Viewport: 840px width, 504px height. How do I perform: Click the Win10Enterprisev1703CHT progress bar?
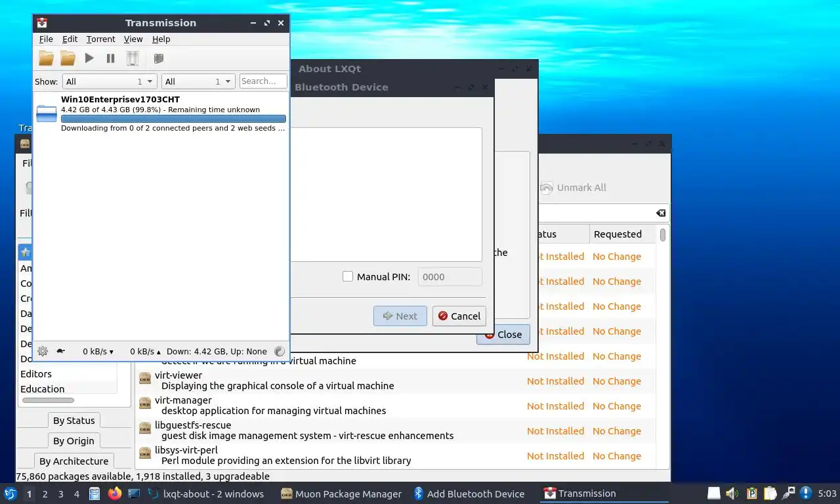pyautogui.click(x=173, y=119)
